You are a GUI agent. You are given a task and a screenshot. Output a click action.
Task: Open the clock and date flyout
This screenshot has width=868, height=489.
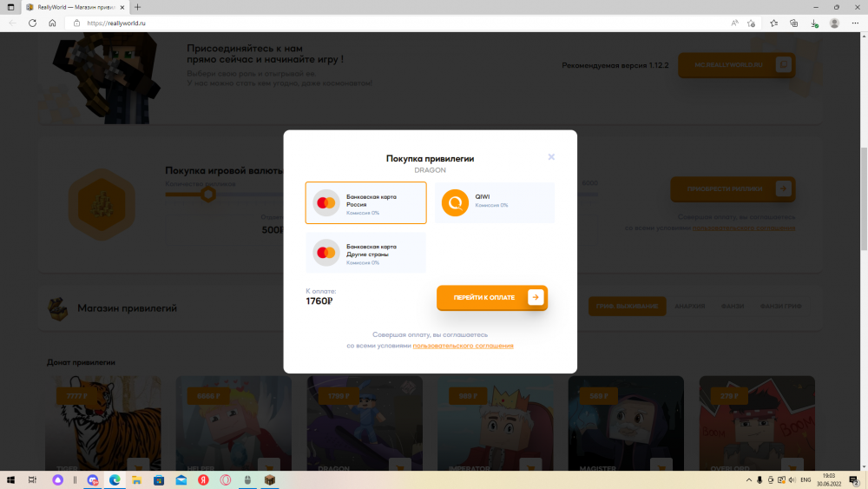click(829, 480)
